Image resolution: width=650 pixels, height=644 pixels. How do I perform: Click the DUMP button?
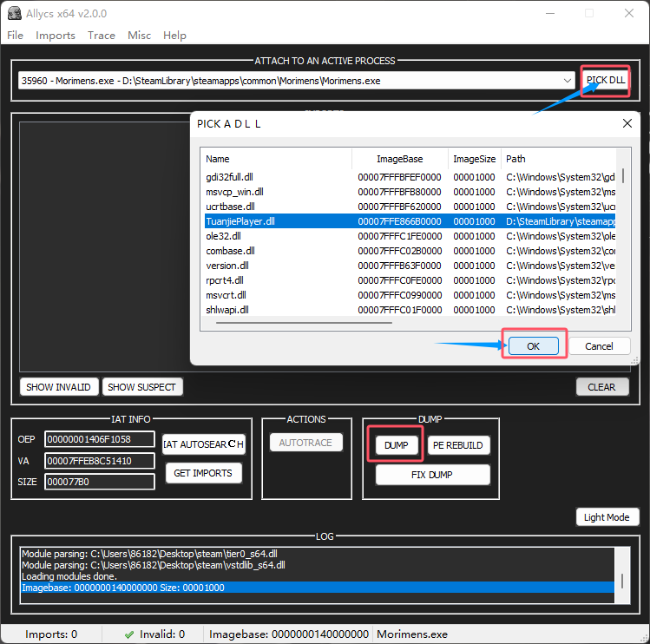(397, 445)
